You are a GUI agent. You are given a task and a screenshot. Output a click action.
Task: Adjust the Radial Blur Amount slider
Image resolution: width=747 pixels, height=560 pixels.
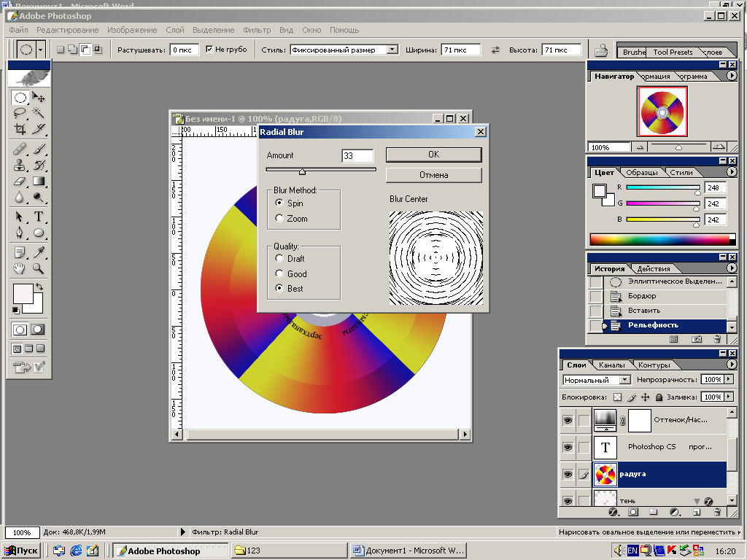[302, 171]
